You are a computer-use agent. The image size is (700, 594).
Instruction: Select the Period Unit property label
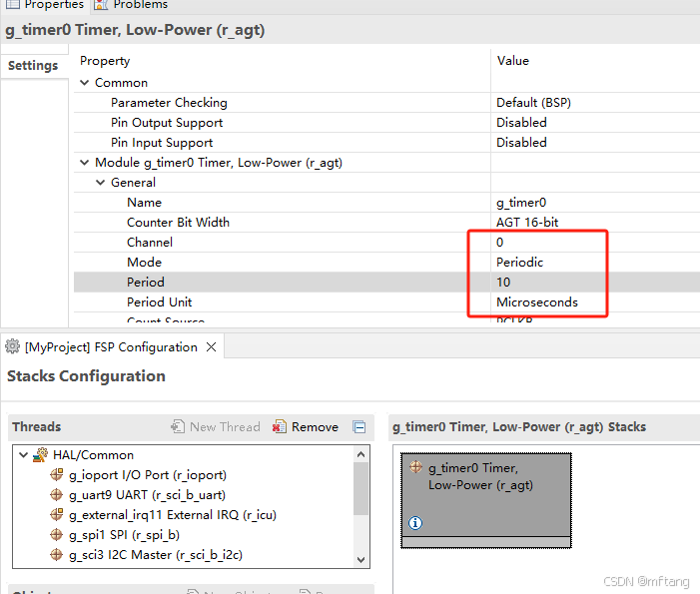click(x=159, y=302)
